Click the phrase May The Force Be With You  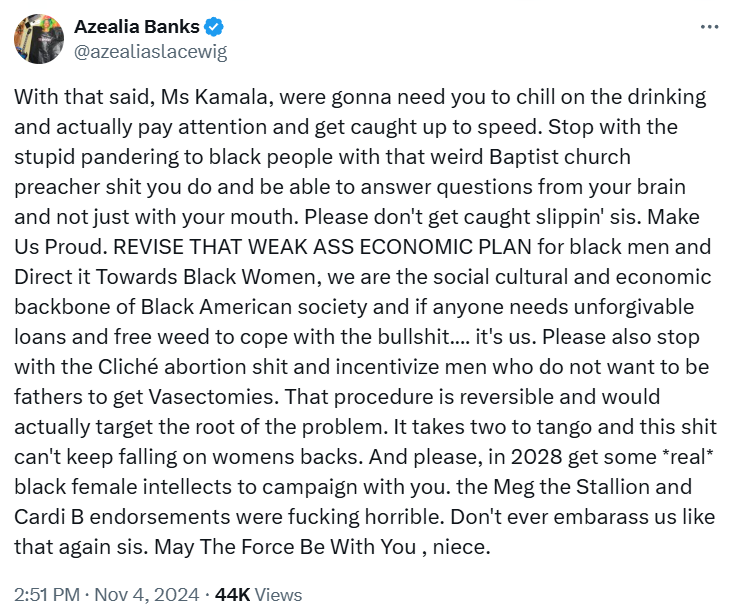[x=285, y=547]
